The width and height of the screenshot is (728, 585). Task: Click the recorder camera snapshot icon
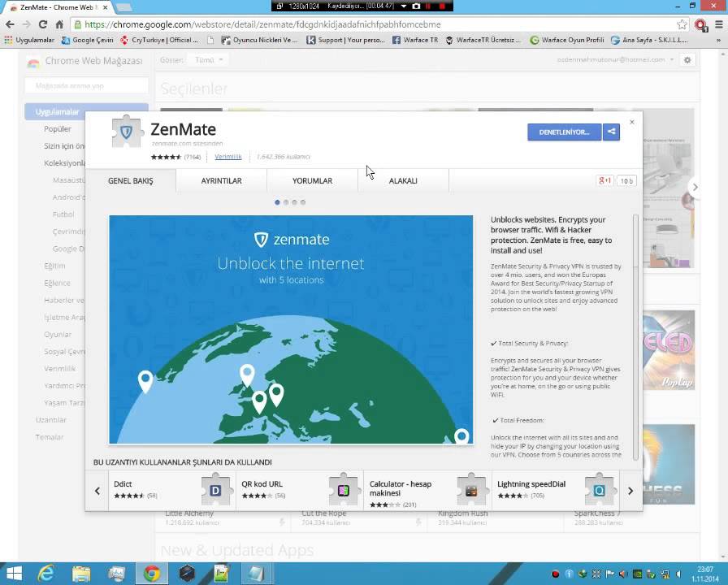tap(416, 6)
